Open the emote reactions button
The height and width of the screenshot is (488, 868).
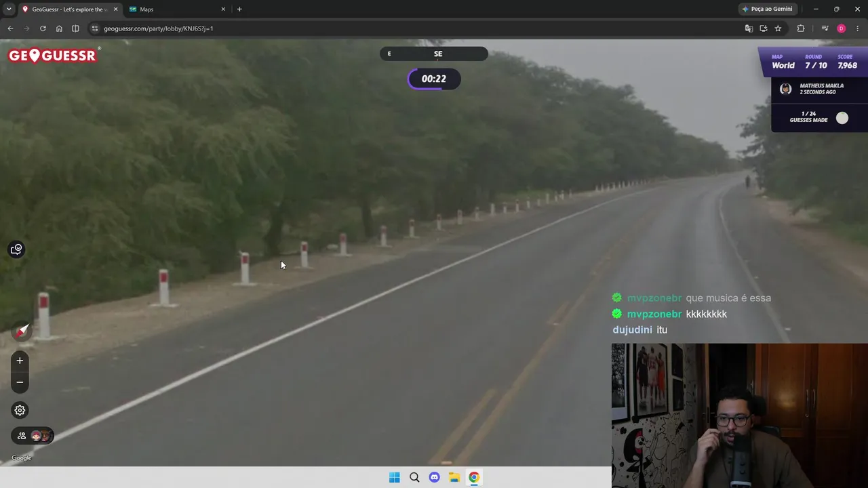16,249
